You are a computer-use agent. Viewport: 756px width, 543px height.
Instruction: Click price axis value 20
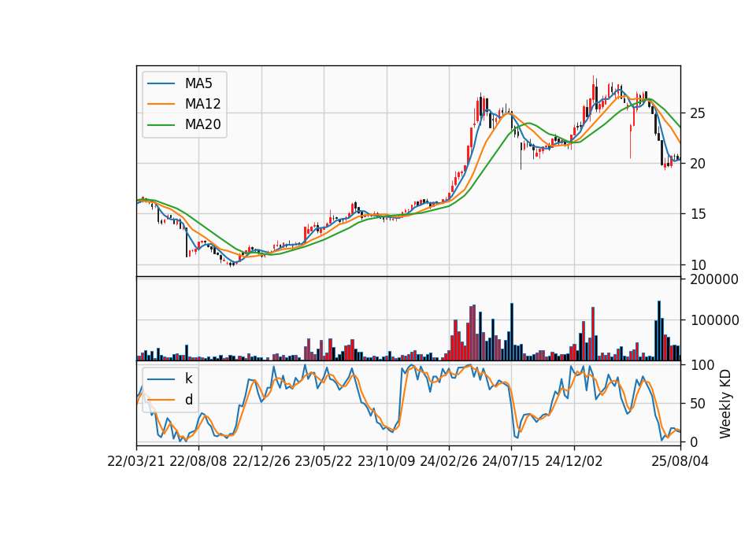[698, 164]
